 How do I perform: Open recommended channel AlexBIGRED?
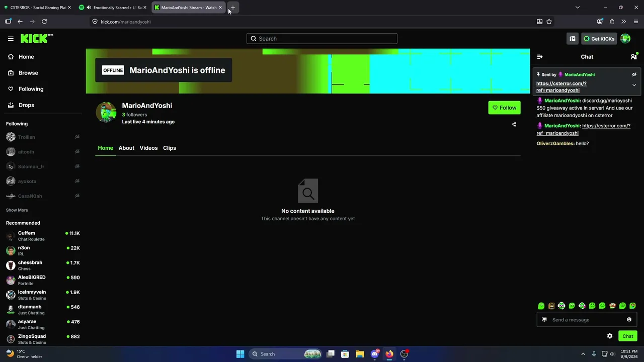tap(43, 280)
